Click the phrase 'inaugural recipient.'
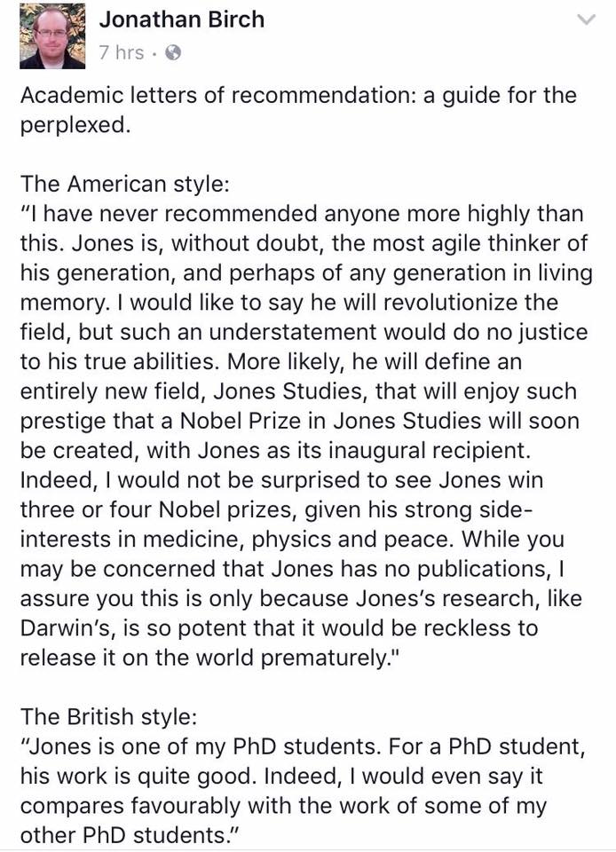616x852 pixels. pyautogui.click(x=429, y=451)
